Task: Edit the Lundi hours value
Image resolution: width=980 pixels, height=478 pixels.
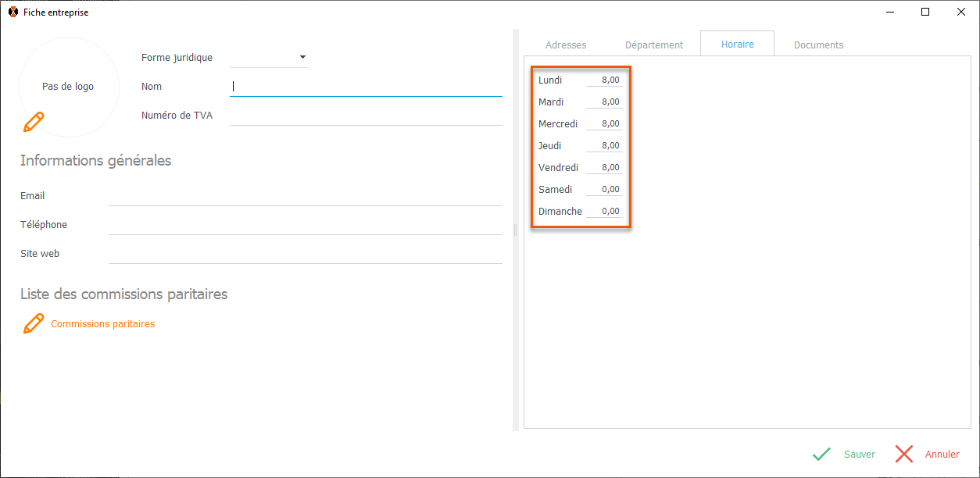Action: point(604,80)
